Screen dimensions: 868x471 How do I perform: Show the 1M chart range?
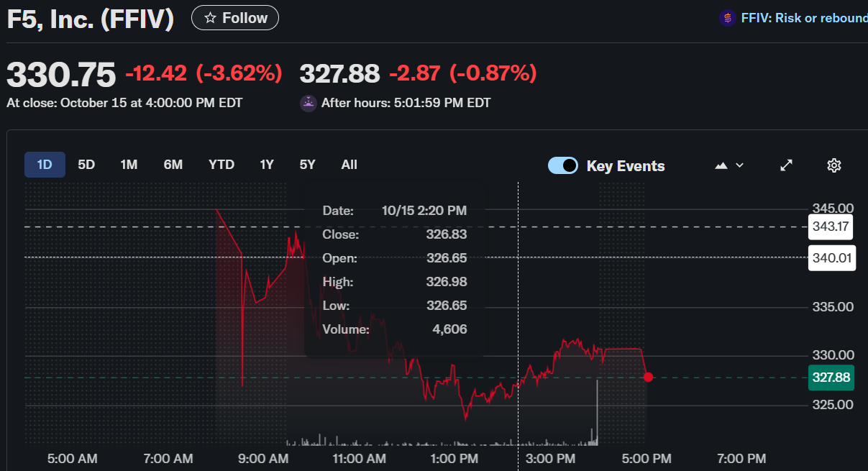(x=129, y=165)
